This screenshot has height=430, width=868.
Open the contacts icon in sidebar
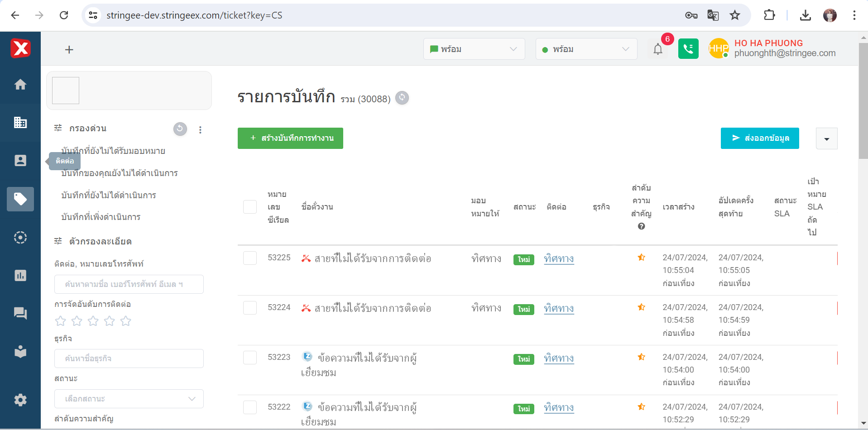[x=20, y=161]
